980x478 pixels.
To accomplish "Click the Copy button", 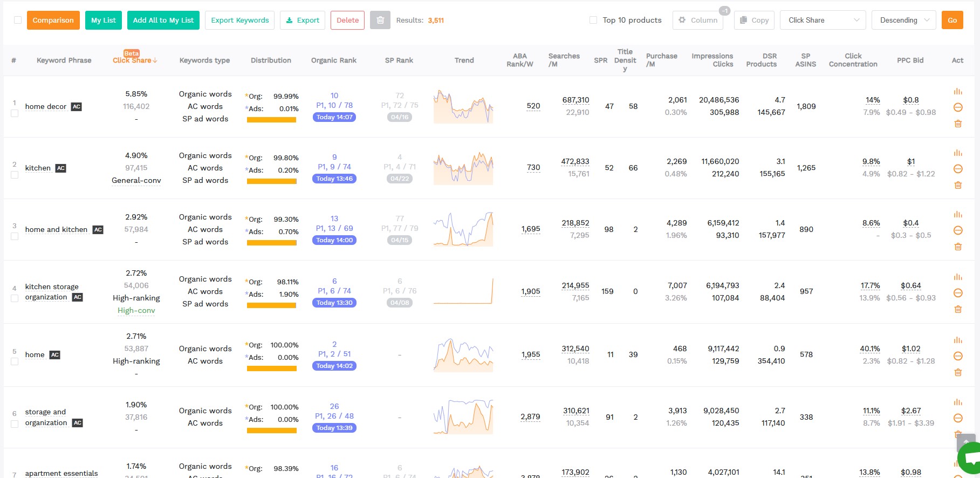I will 755,20.
